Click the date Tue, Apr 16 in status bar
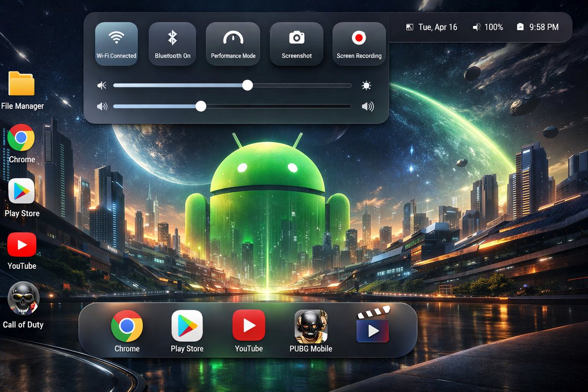 click(x=438, y=27)
